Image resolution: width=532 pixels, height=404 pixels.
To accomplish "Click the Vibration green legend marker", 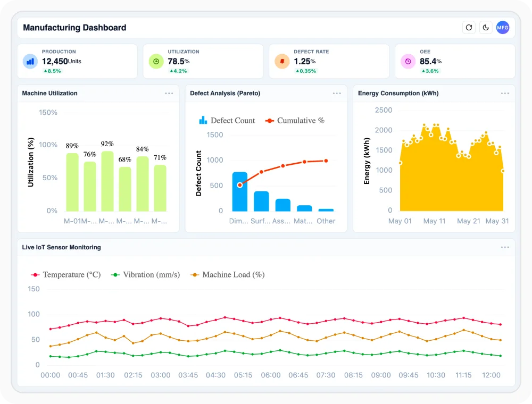I will pyautogui.click(x=115, y=275).
